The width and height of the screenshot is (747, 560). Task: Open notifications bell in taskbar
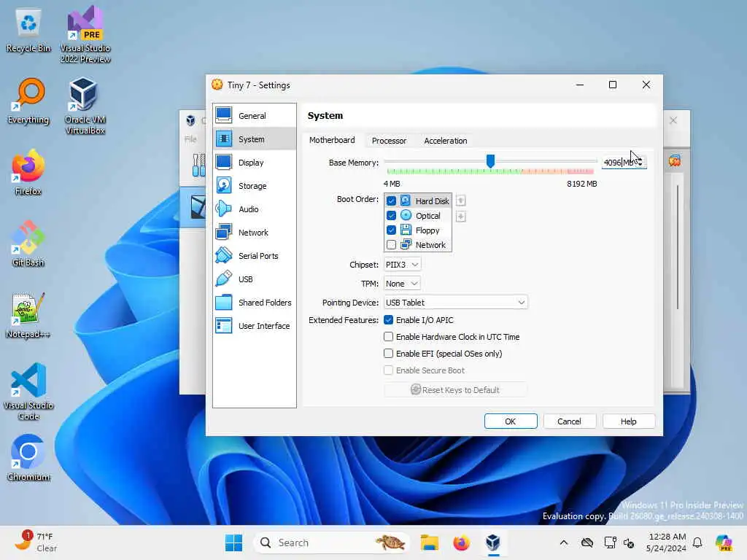[697, 542]
